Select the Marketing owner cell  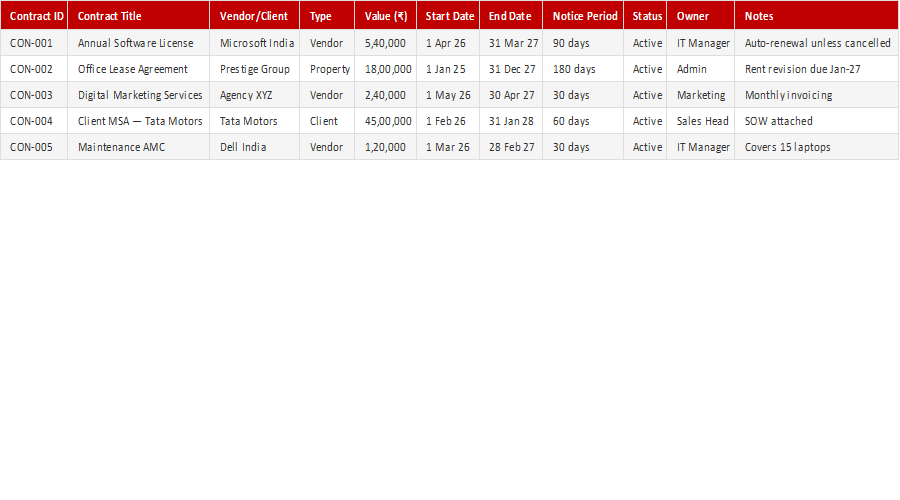[700, 95]
